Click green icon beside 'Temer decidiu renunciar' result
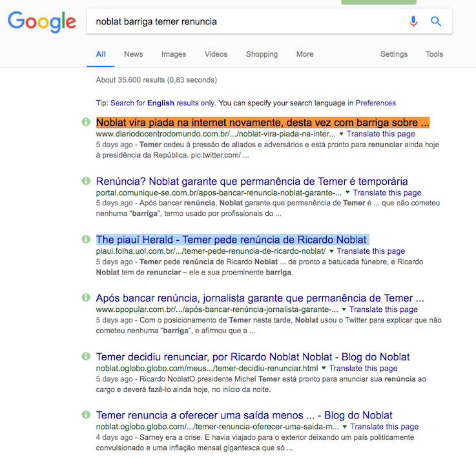 pyautogui.click(x=86, y=357)
